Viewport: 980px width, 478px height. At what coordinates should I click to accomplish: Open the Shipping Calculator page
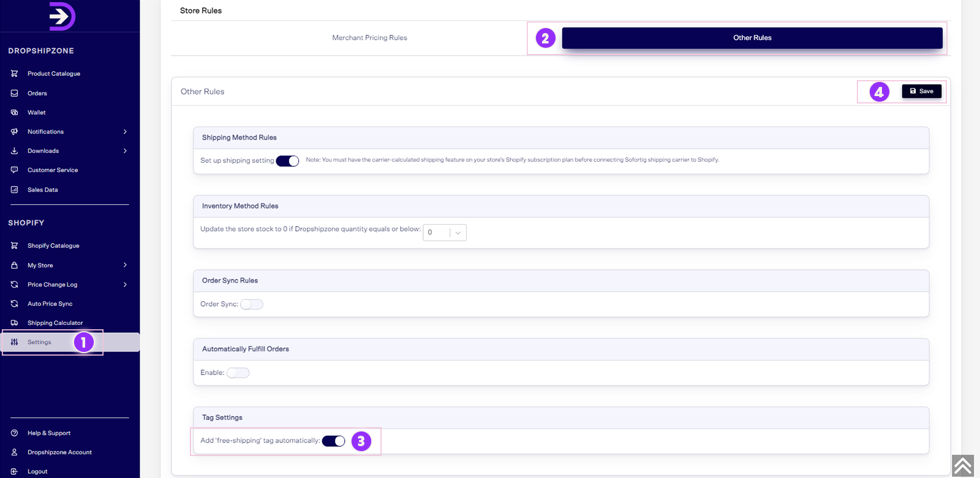[55, 323]
